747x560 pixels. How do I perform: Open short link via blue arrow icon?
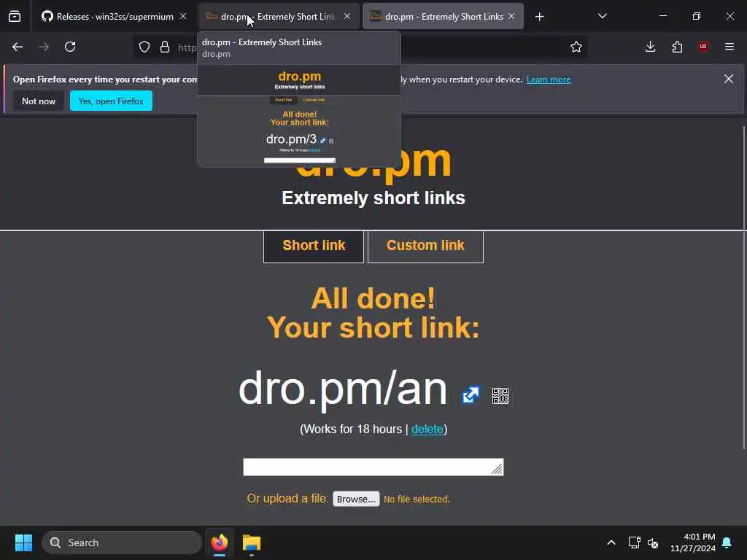(471, 394)
